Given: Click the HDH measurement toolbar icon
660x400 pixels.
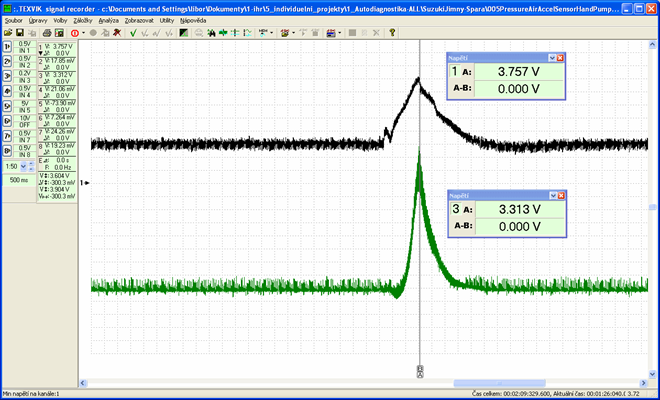Looking at the screenshot, I should click(263, 33).
